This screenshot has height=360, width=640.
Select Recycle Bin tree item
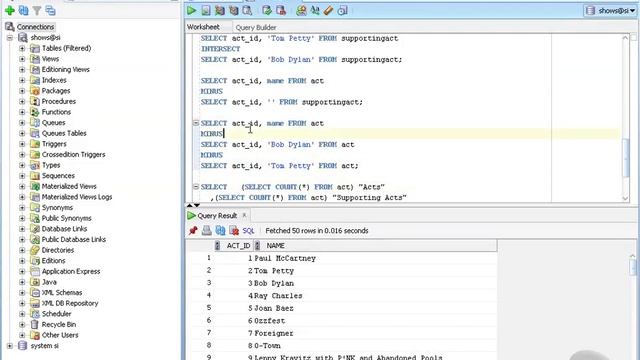59,324
